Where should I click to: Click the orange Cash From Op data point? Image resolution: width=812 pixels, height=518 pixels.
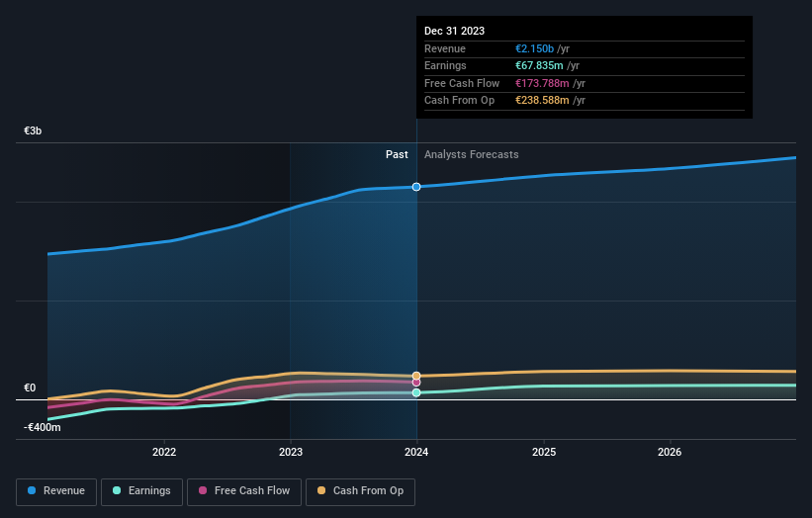(416, 376)
